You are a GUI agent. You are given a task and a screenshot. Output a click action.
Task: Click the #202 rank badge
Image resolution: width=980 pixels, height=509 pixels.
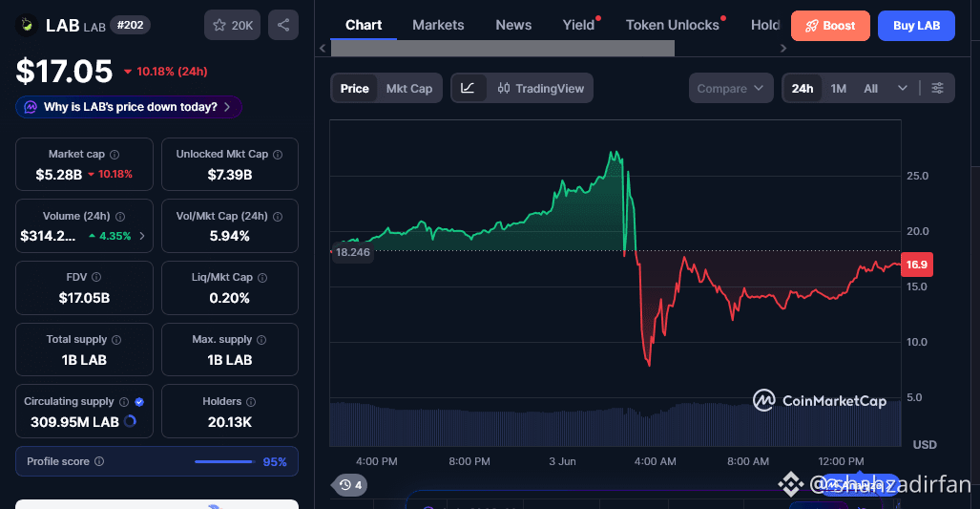click(x=130, y=25)
